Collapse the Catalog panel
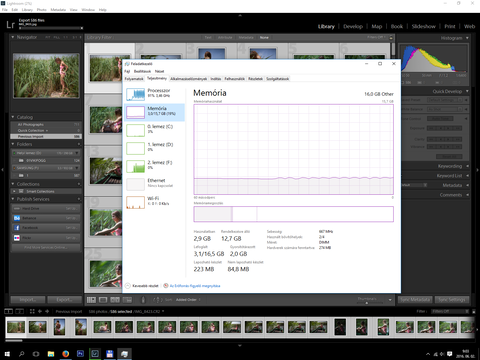The height and width of the screenshot is (360, 480). [x=13, y=117]
